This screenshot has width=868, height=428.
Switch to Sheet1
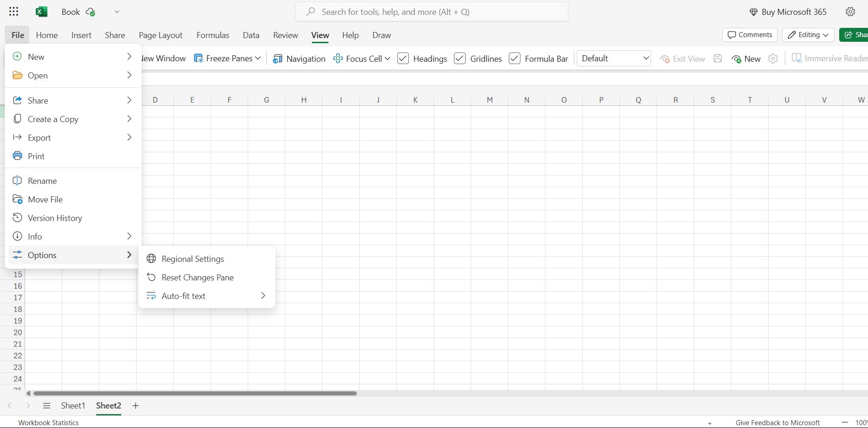[x=73, y=405]
